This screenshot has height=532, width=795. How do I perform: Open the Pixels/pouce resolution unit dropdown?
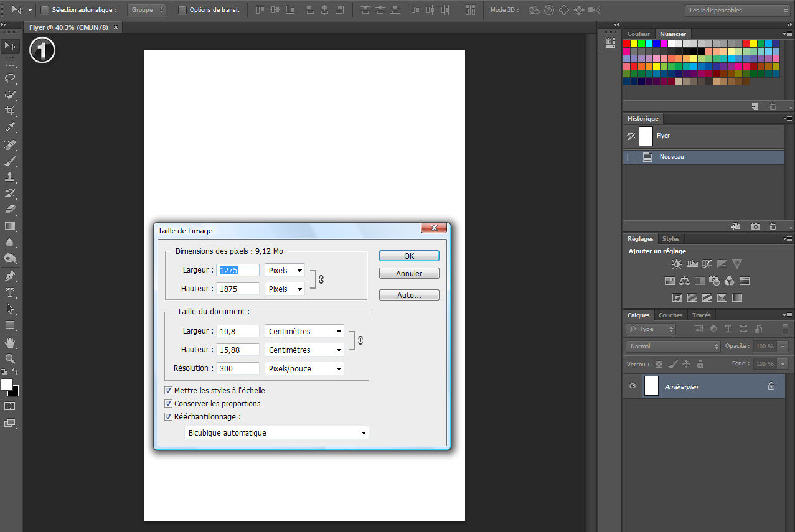[x=304, y=368]
